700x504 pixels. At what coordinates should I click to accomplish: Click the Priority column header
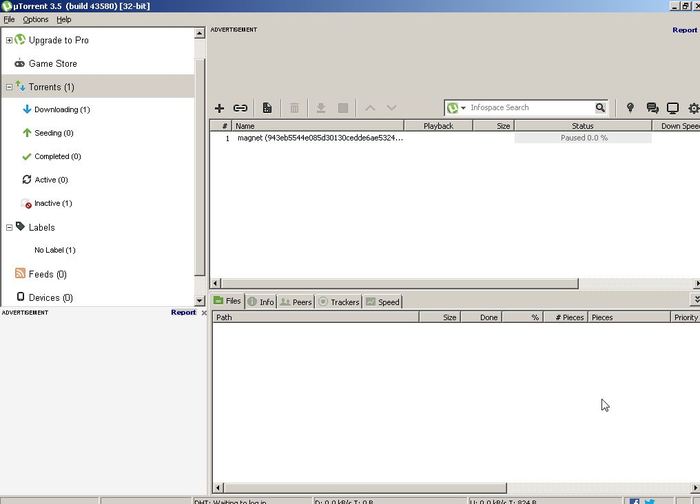tap(686, 317)
